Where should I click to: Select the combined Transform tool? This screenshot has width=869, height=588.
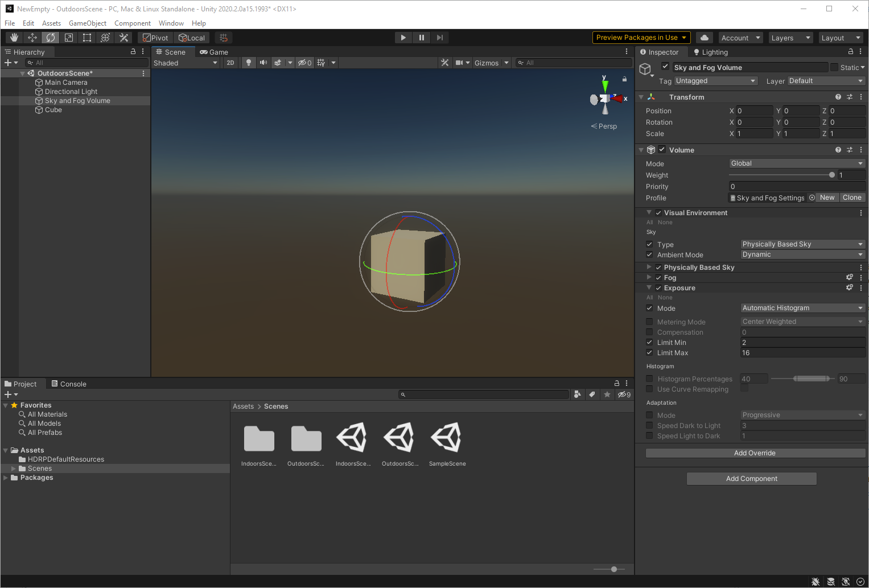click(x=105, y=38)
